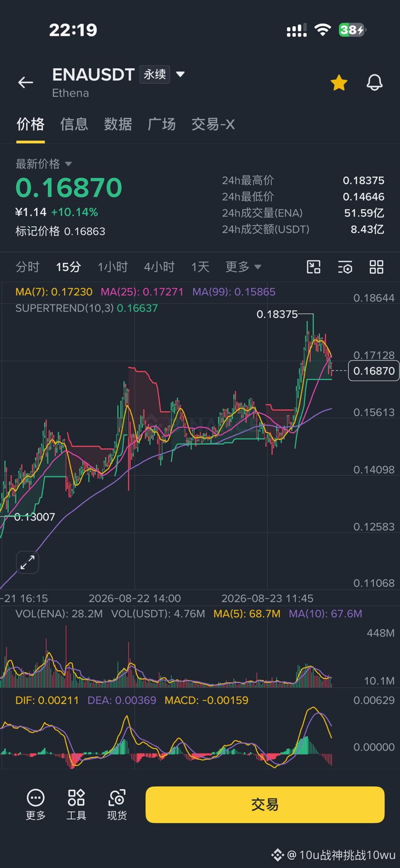Tap the Ethena subtitle
The image size is (400, 868).
coord(71,93)
